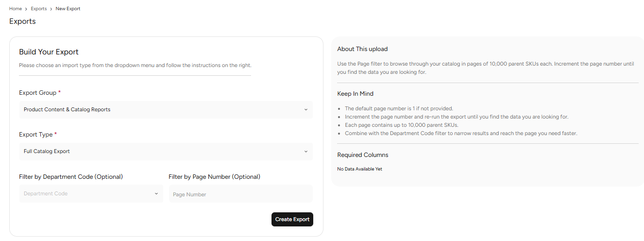This screenshot has height=241, width=644.
Task: Click the Required Columns section heading
Action: point(363,155)
